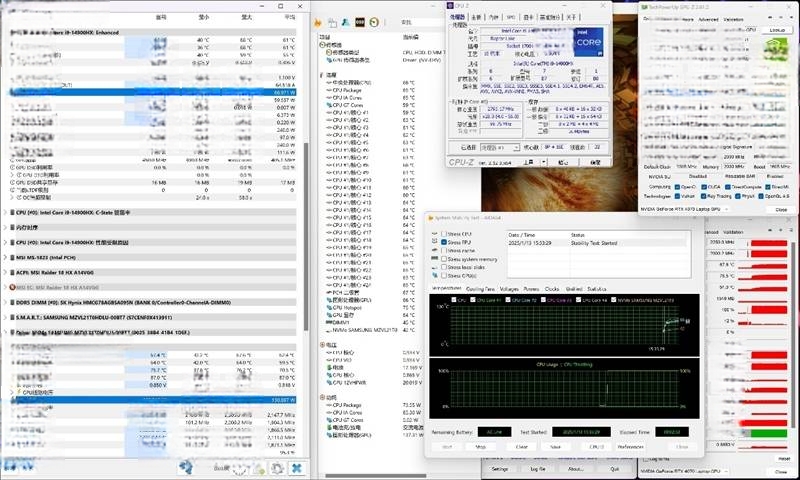Select CPU Hotspot row in AIDA64

[373, 308]
